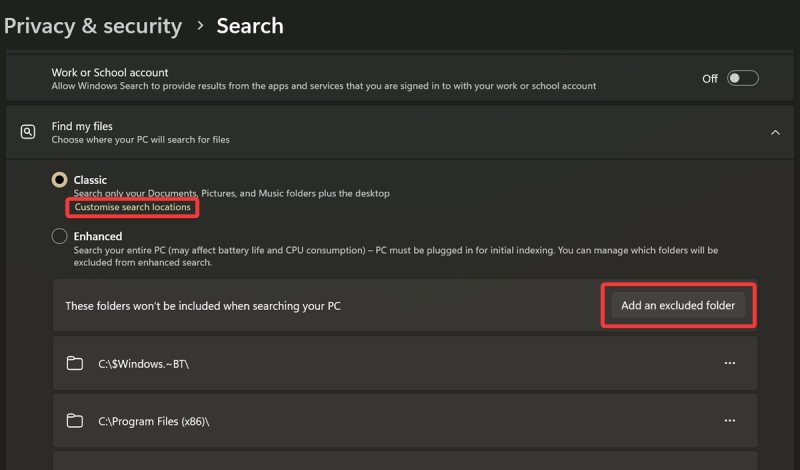Click folder icon beside C:\$Windows.~BT\
This screenshot has width=800, height=470.
click(74, 363)
